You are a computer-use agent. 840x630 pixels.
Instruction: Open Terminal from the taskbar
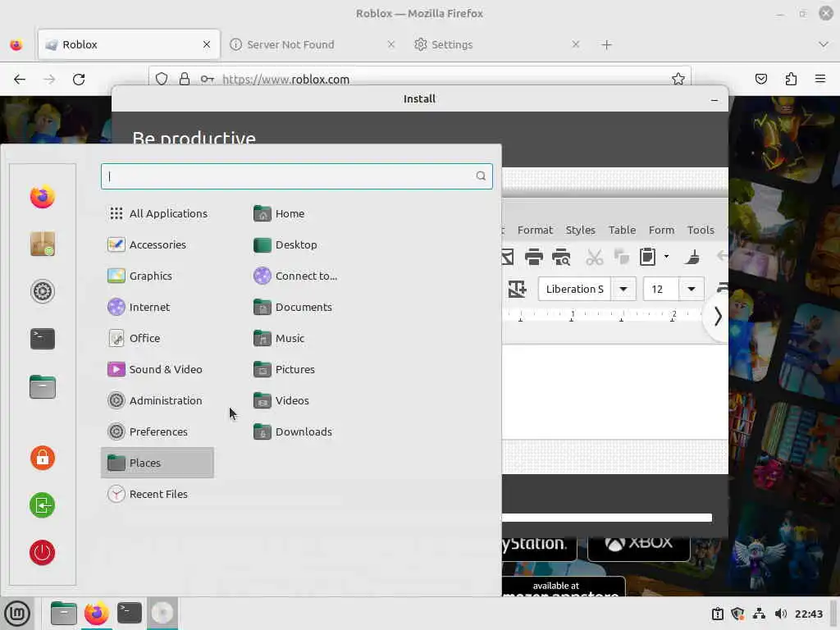coord(129,613)
